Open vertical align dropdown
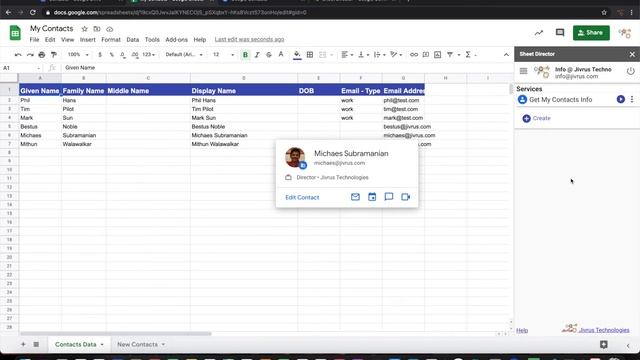This screenshot has width=640, height=360. click(363, 55)
